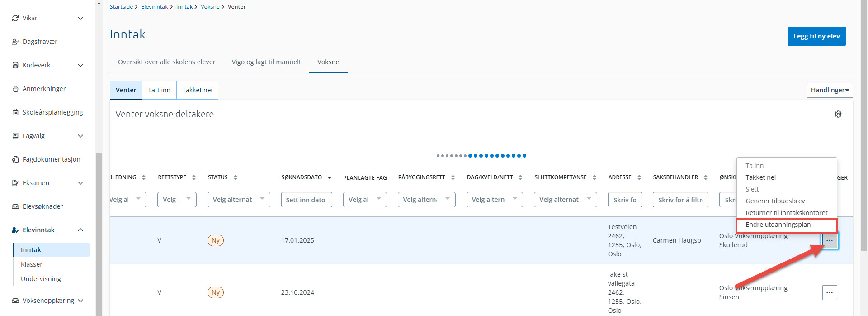Click the Elevsøknader inbox icon
Viewport: 868px width, 316px height.
(15, 206)
